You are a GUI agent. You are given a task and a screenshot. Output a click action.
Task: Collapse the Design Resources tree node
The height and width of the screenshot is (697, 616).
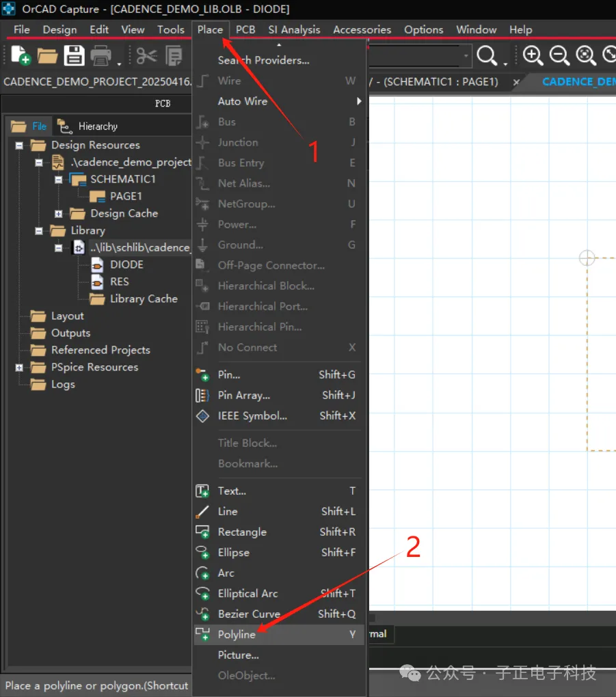point(19,146)
